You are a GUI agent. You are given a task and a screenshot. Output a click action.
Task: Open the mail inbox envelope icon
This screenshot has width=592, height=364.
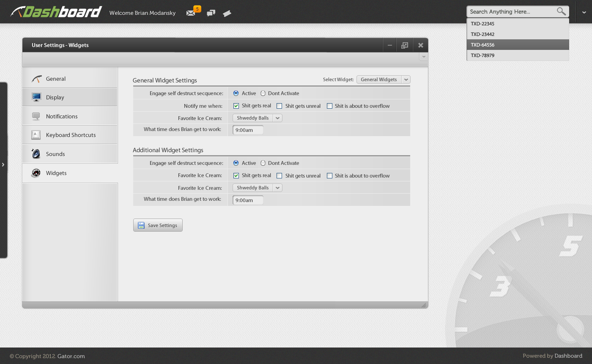point(190,13)
